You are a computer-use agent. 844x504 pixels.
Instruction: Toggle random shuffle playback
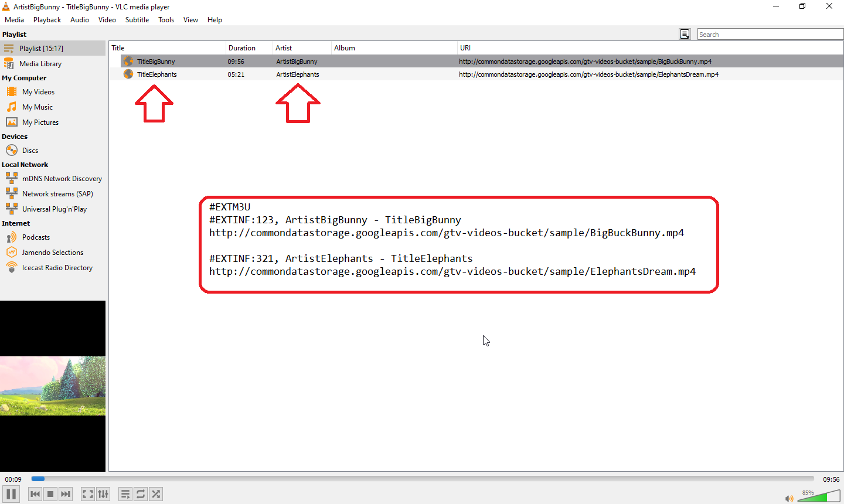(x=156, y=494)
